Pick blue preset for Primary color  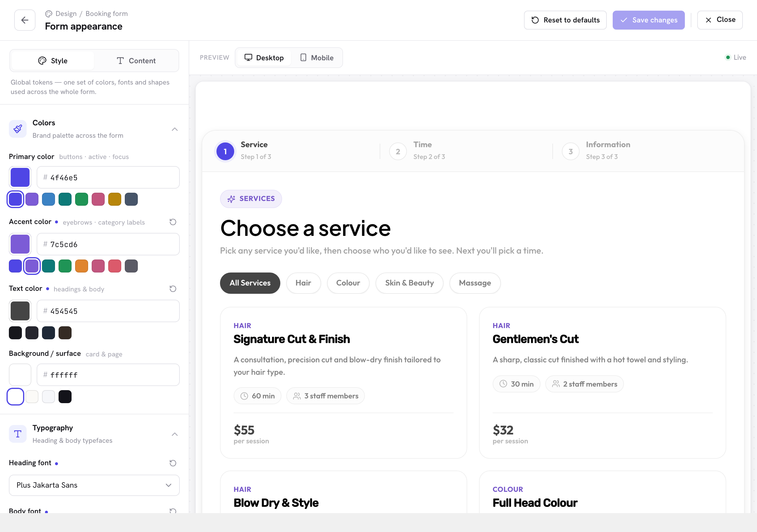[x=48, y=199]
